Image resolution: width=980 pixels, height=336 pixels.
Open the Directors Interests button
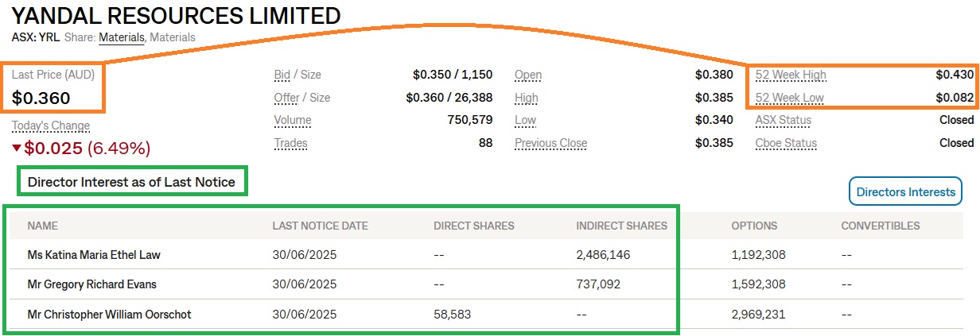pos(905,191)
